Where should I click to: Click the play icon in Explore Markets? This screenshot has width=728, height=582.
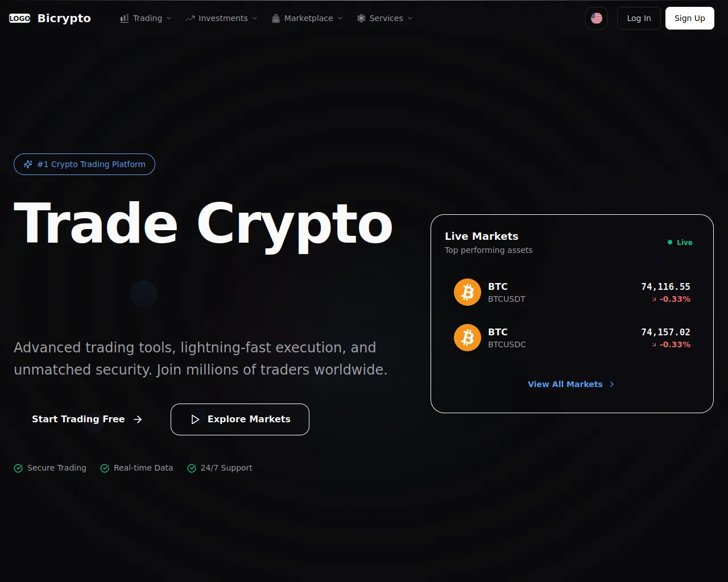195,419
